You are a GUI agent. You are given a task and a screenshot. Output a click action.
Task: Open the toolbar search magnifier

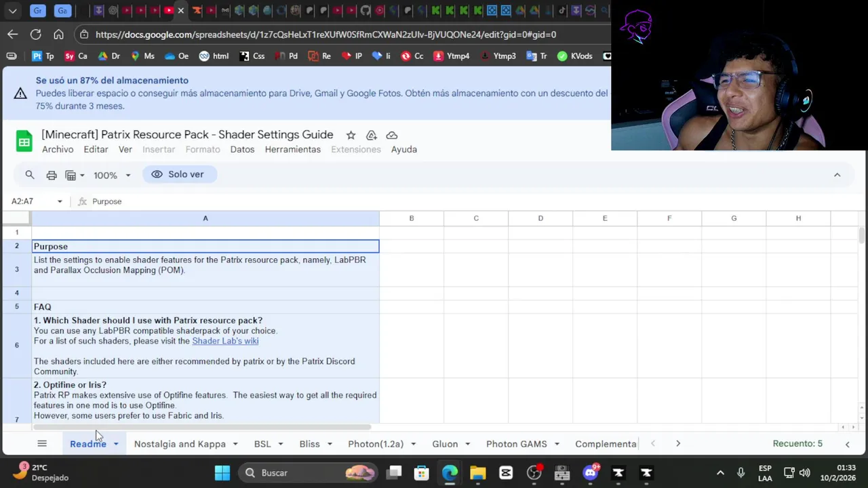pos(30,175)
